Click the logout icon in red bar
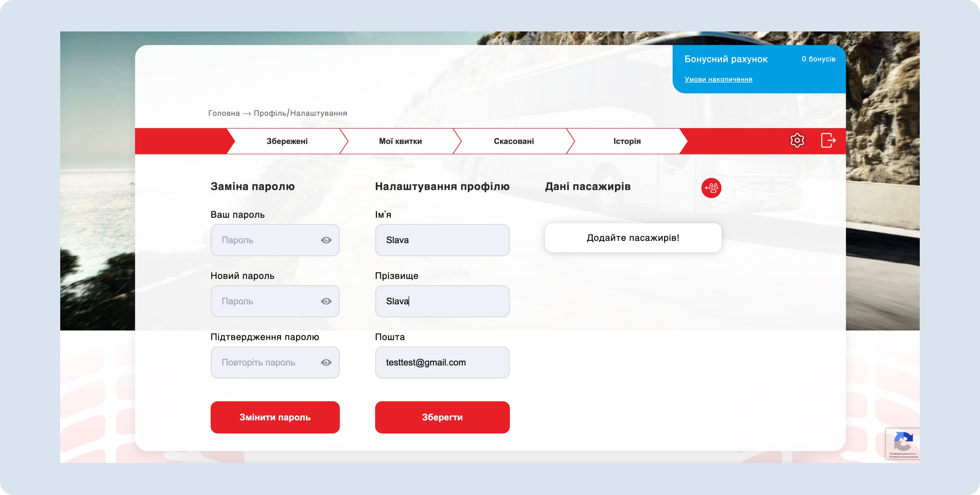 coord(828,141)
